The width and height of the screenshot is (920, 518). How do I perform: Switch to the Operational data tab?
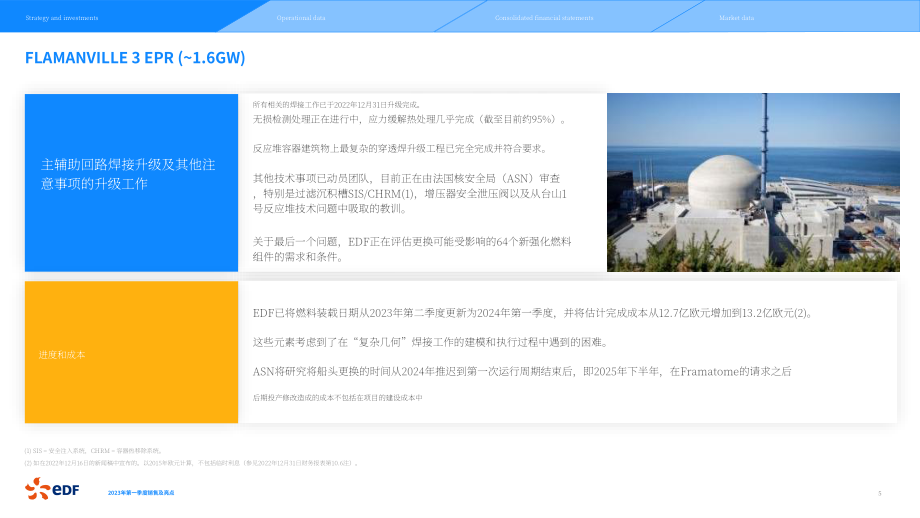[x=301, y=18]
